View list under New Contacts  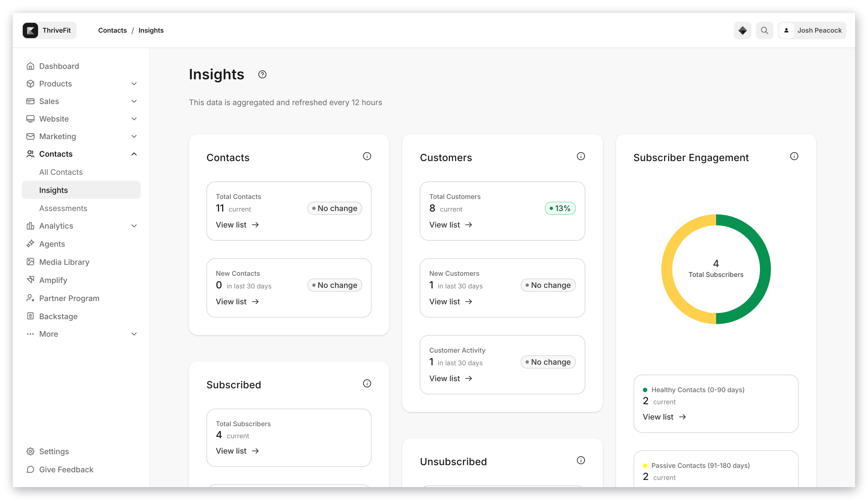[x=237, y=302]
